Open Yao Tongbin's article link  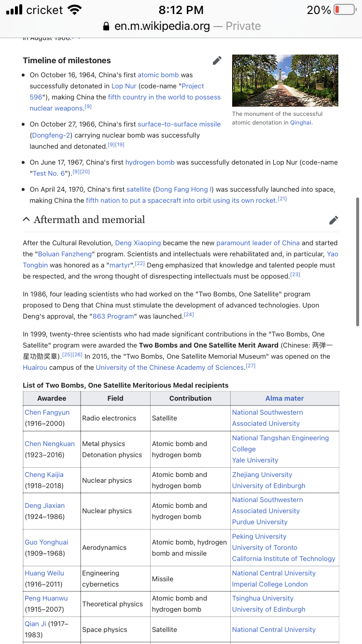[181, 259]
